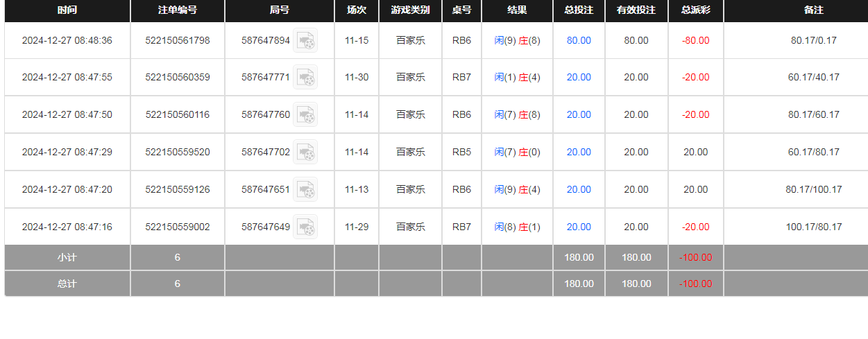868x339 pixels.
Task: Click the 80.00 total bet link
Action: 579,41
